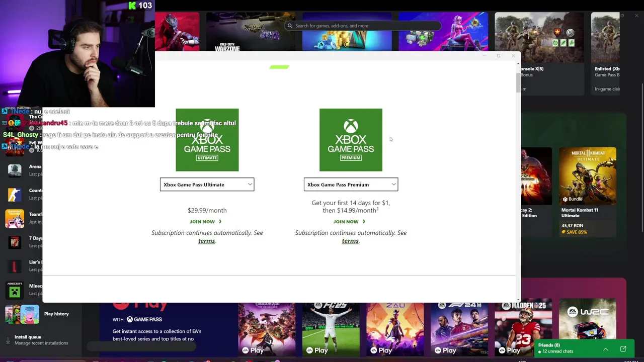Open the Teamfight Tactics icon in the sidebar
The image size is (644, 362).
pyautogui.click(x=15, y=218)
